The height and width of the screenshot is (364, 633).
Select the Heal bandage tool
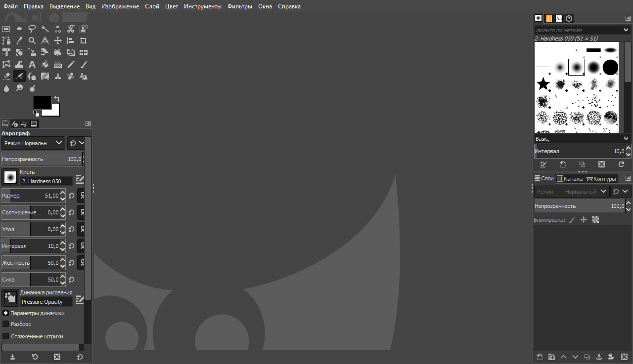pyautogui.click(x=71, y=76)
